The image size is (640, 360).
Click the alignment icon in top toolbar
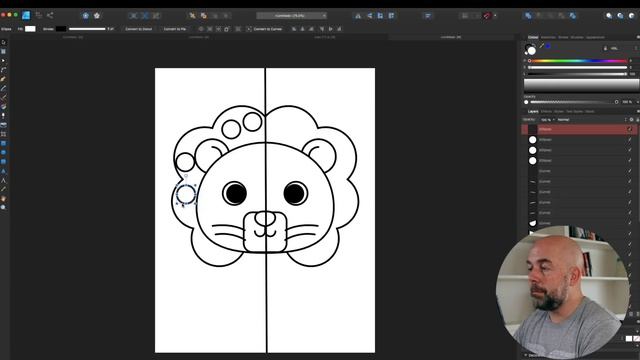click(x=428, y=16)
